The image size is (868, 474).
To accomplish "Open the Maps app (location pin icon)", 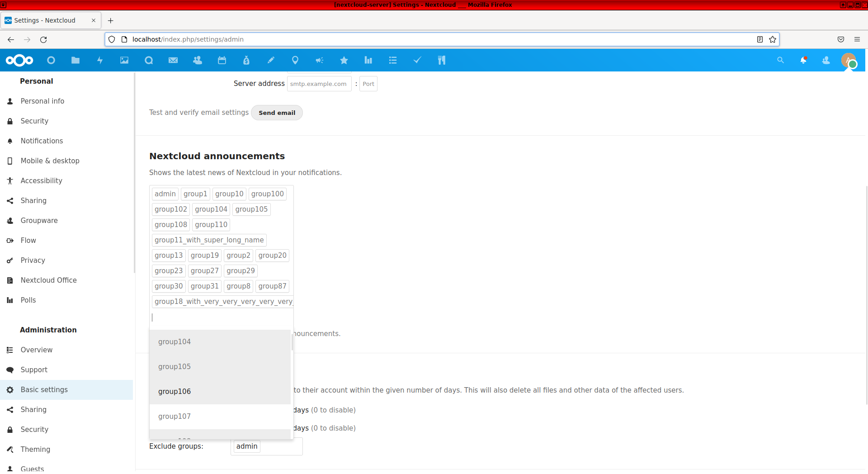I will click(x=295, y=60).
